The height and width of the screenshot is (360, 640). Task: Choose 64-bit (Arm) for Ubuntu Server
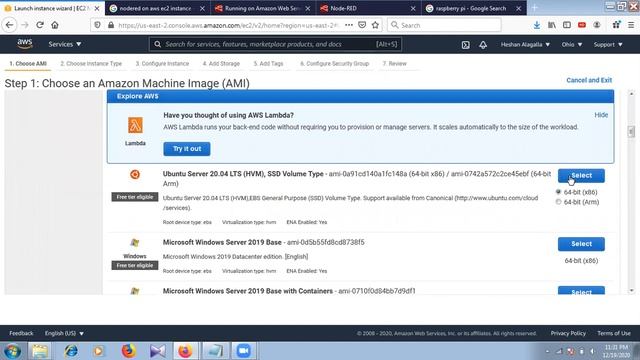coord(558,202)
